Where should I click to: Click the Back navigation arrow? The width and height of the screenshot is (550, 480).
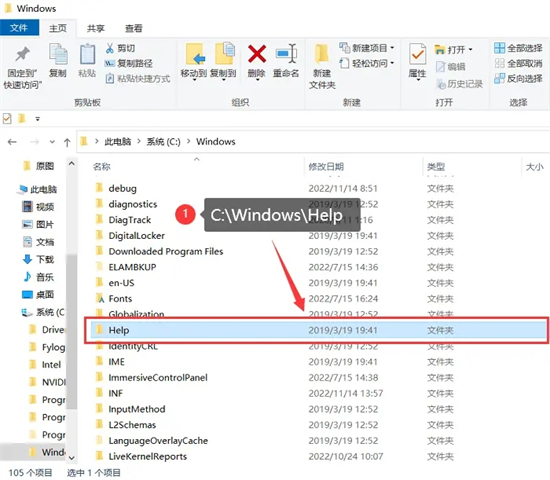coord(12,142)
